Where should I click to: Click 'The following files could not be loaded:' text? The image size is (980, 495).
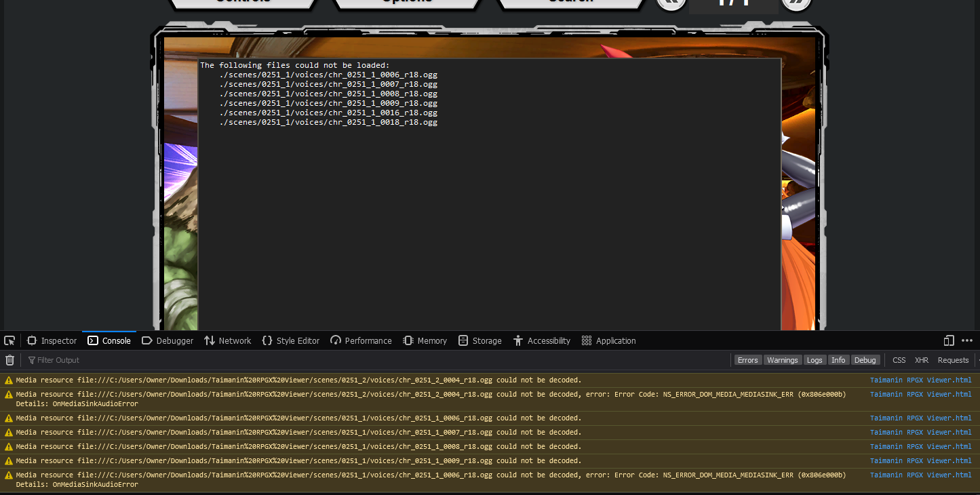click(295, 65)
